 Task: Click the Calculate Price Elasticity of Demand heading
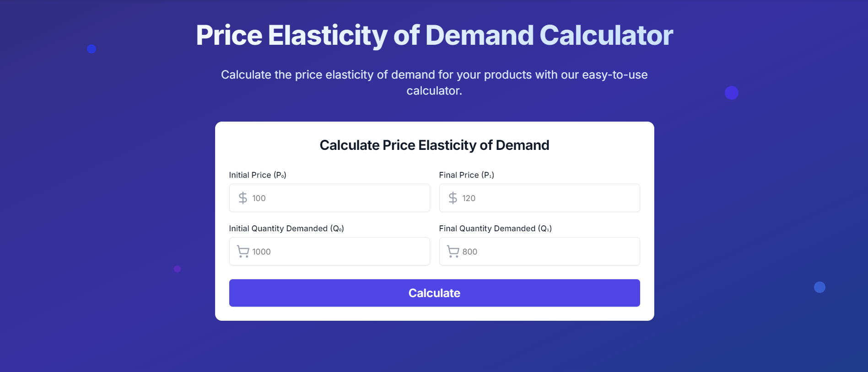(434, 145)
